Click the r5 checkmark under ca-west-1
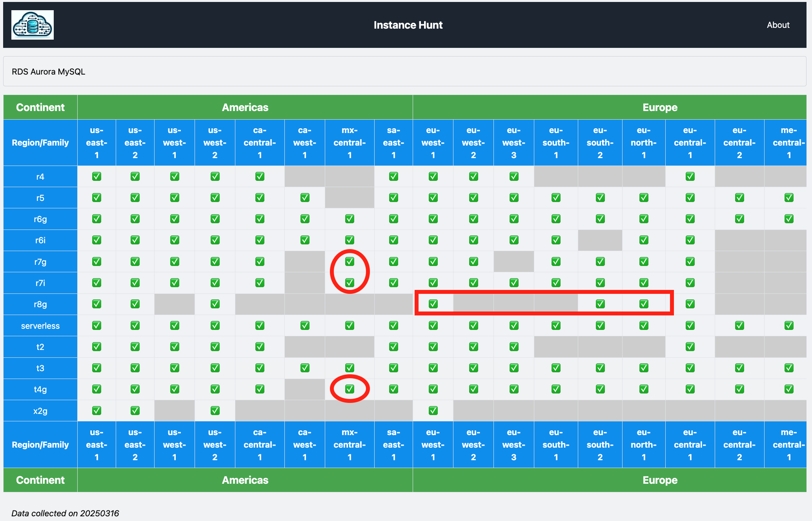The width and height of the screenshot is (812, 521). (305, 198)
